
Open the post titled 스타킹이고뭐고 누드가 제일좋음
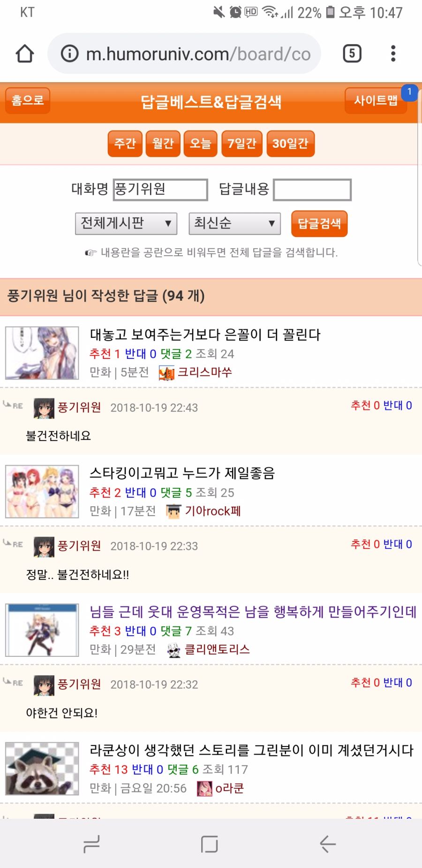tap(182, 473)
